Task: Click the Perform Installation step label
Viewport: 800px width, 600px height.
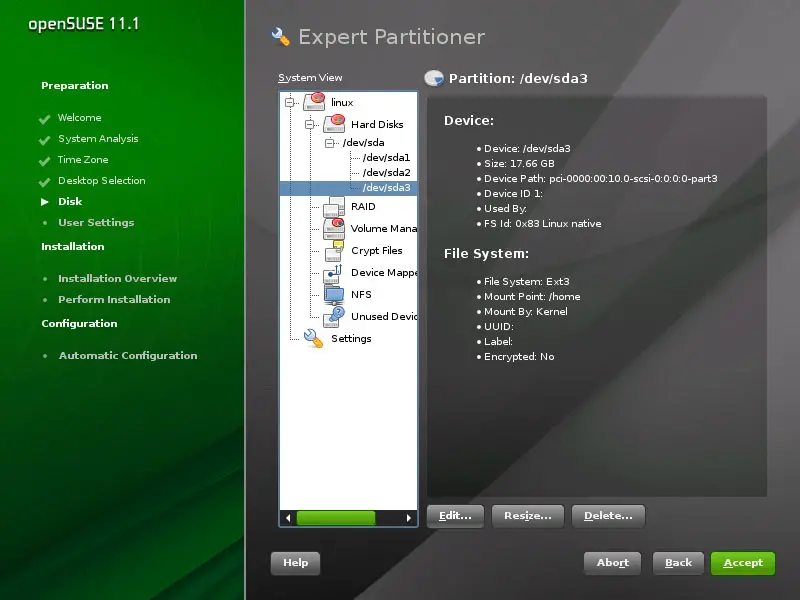Action: coord(114,299)
